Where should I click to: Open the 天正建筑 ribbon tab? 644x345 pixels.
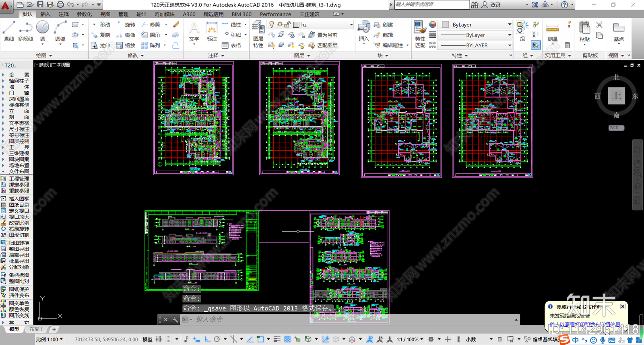pyautogui.click(x=309, y=14)
